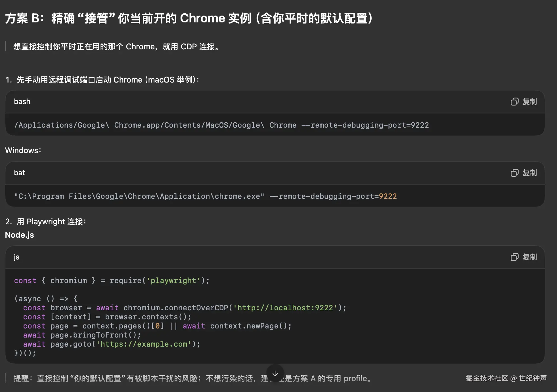Screen dimensions: 557x392
Task: Click the 复制 label of the bash block
Action: point(530,102)
